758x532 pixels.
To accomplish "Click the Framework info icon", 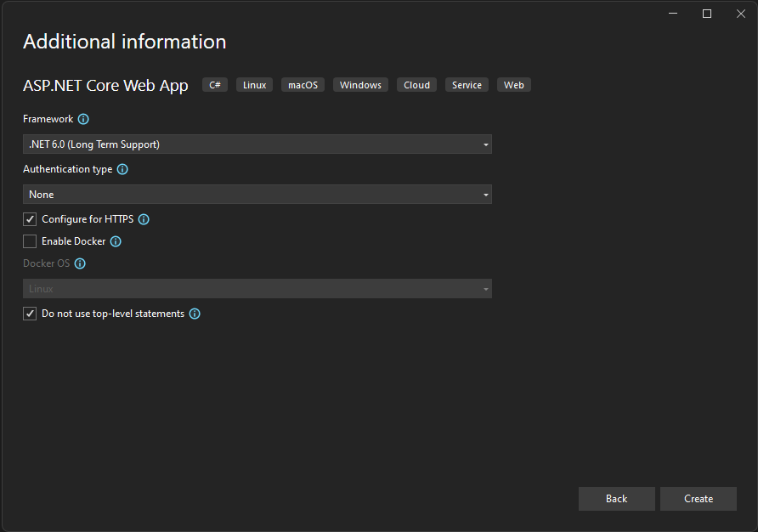I will coord(83,120).
